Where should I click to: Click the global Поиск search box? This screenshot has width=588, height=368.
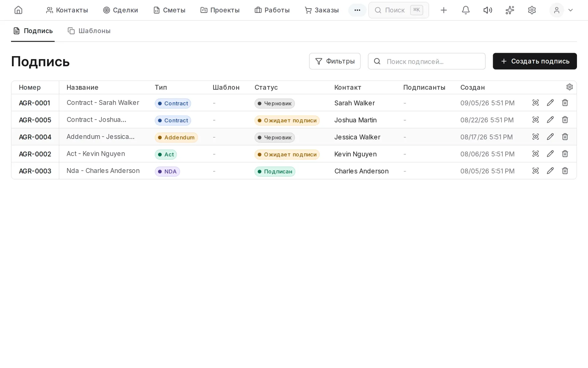tap(398, 10)
